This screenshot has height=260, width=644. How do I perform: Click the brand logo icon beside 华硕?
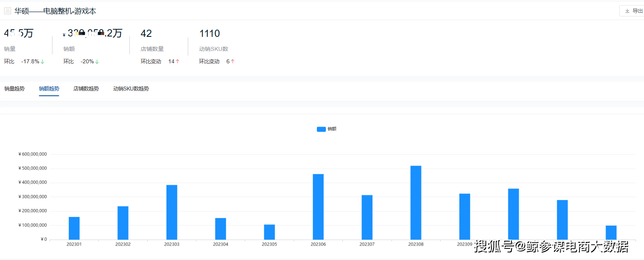[8, 11]
